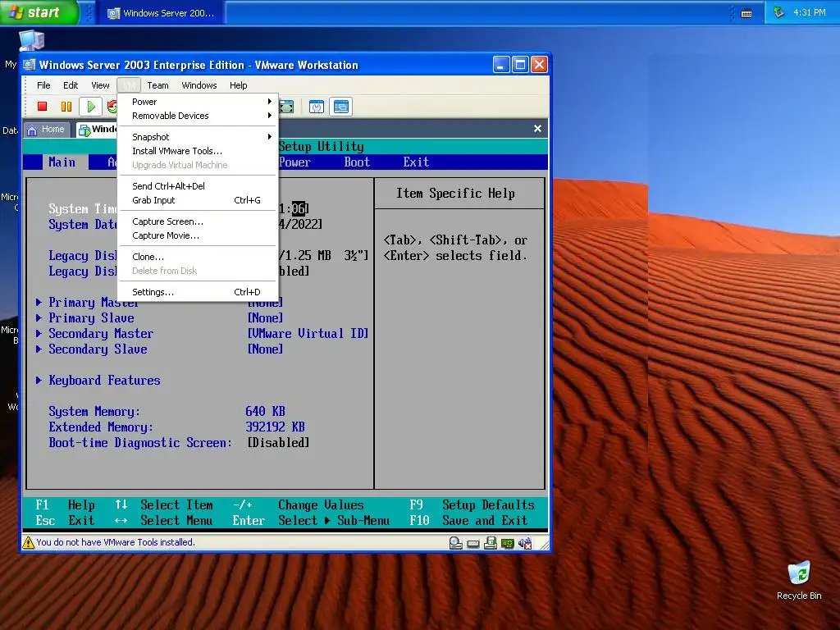Click the green Power On play icon

(x=91, y=107)
